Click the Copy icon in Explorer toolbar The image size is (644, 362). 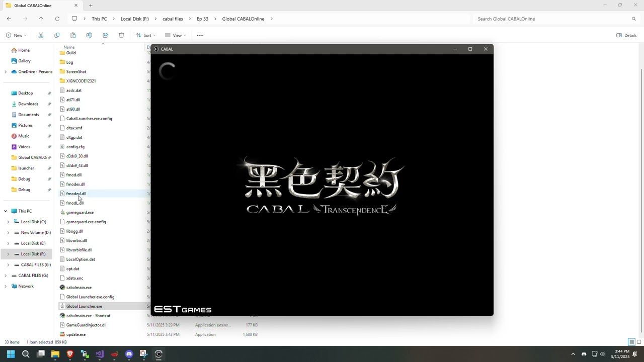(x=57, y=35)
